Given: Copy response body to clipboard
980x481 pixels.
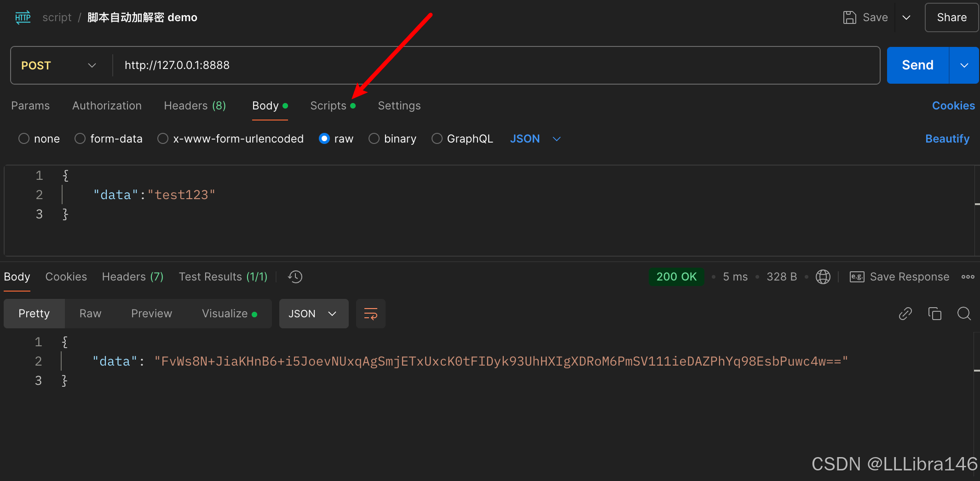Looking at the screenshot, I should 934,314.
